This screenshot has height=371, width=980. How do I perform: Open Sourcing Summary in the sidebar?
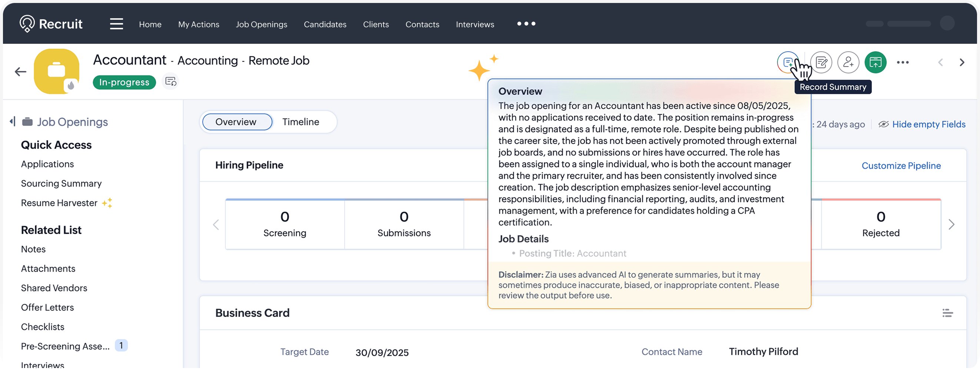pyautogui.click(x=61, y=184)
